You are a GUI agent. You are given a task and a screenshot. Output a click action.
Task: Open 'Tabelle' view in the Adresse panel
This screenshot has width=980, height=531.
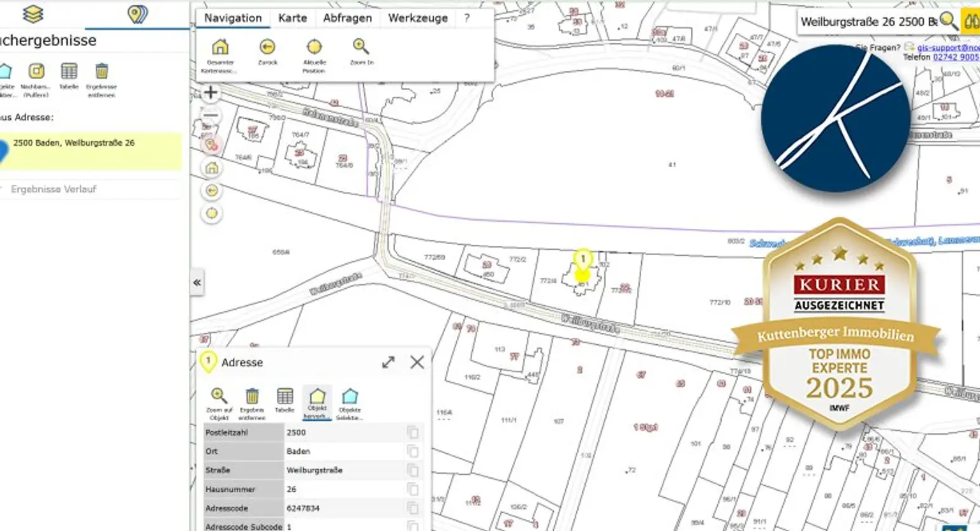point(285,396)
